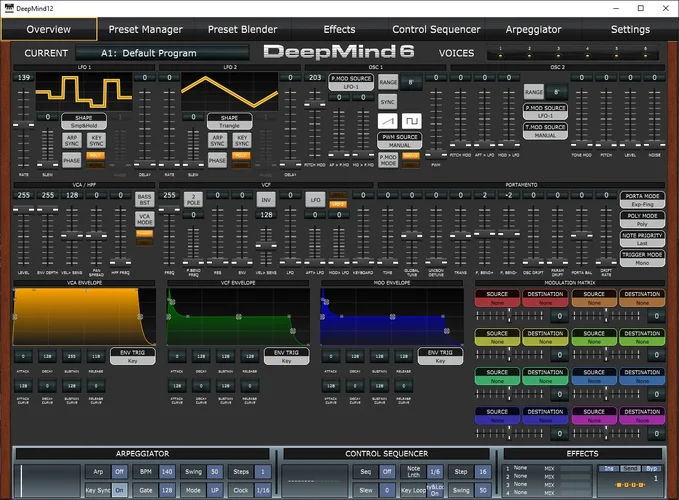
Task: Toggle OSC 1 Sync button
Action: [388, 102]
